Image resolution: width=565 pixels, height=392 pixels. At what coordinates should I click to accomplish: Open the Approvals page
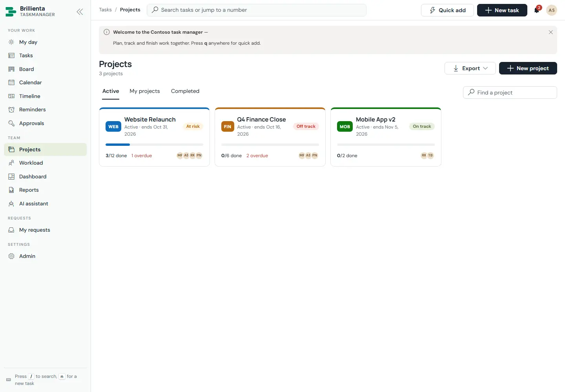(x=45, y=123)
